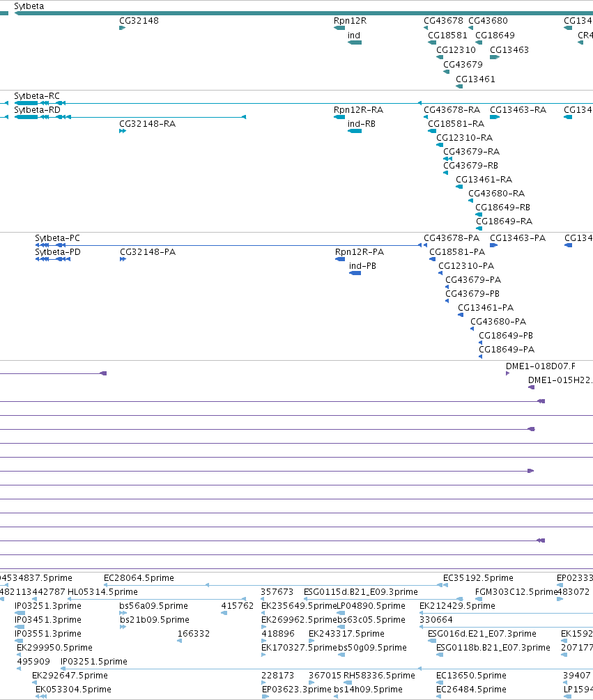Open the DME1-018D07.F feature label
The width and height of the screenshot is (593, 700).
tap(540, 366)
